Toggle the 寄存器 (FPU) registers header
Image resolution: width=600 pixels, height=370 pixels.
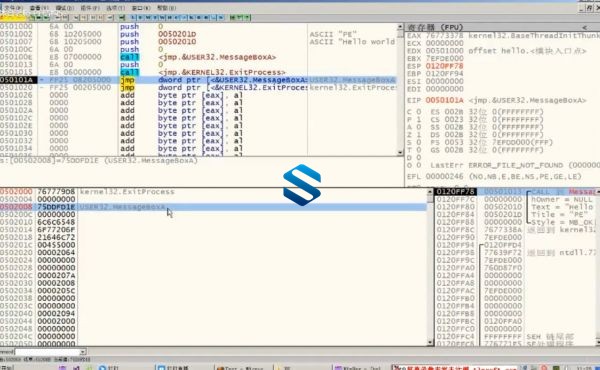pyautogui.click(x=435, y=27)
